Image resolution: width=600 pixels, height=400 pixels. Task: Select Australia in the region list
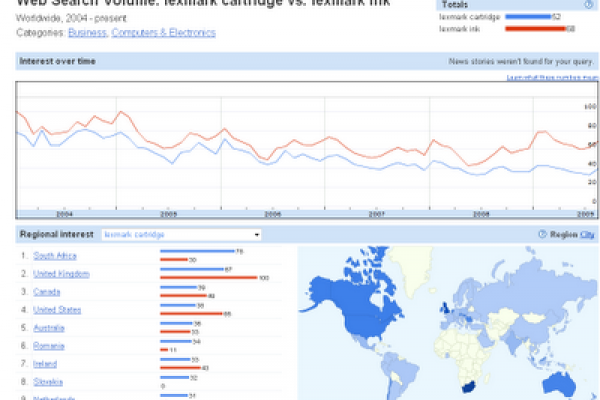coord(50,327)
